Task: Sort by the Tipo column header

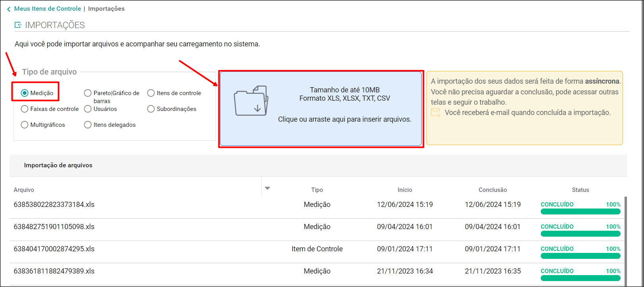Action: pos(317,190)
